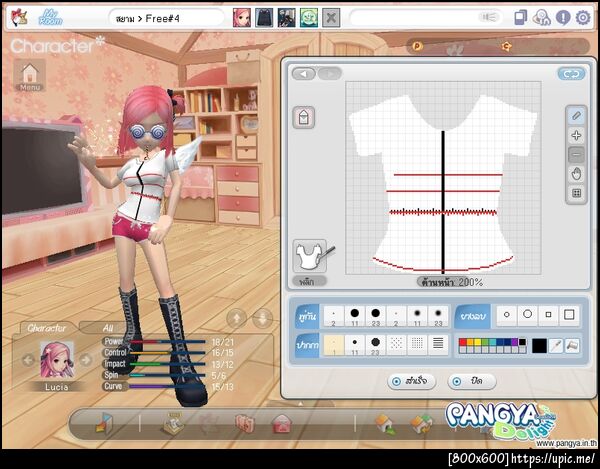Click the button below shirt brush icon
Viewport: 600px width, 469px height.
(310, 282)
